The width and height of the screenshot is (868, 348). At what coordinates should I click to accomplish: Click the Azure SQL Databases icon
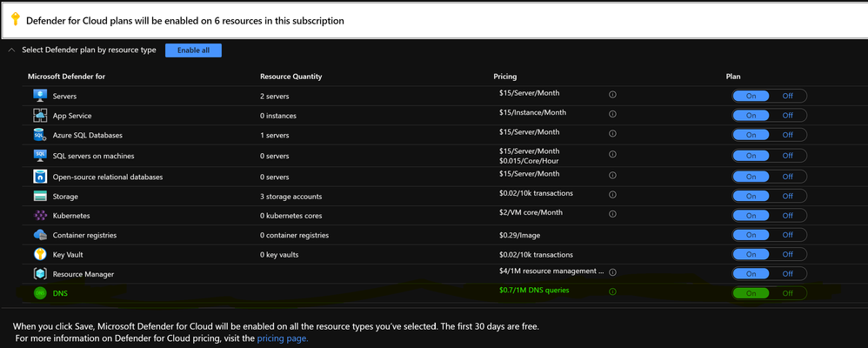[x=40, y=135]
